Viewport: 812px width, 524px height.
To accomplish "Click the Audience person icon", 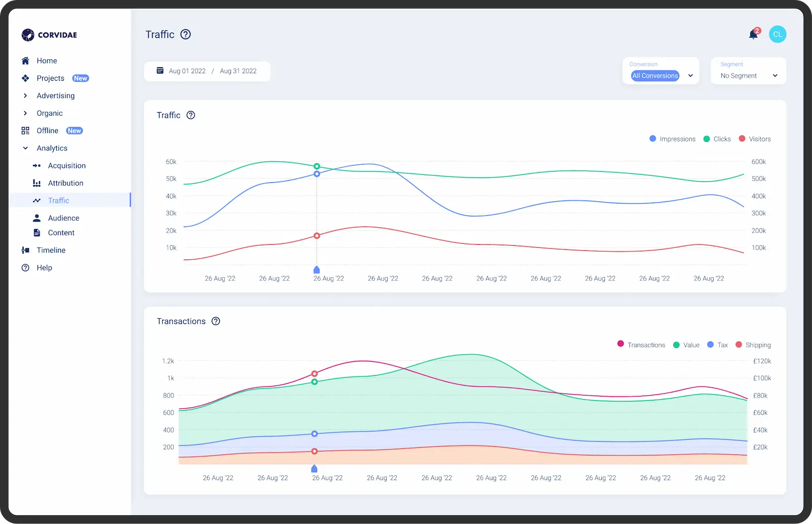I will (37, 218).
